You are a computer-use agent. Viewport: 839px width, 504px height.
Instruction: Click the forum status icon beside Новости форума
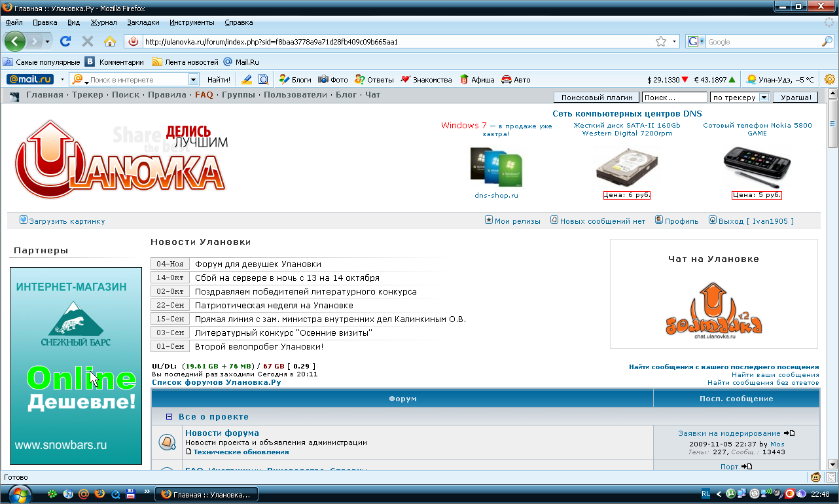tap(167, 442)
